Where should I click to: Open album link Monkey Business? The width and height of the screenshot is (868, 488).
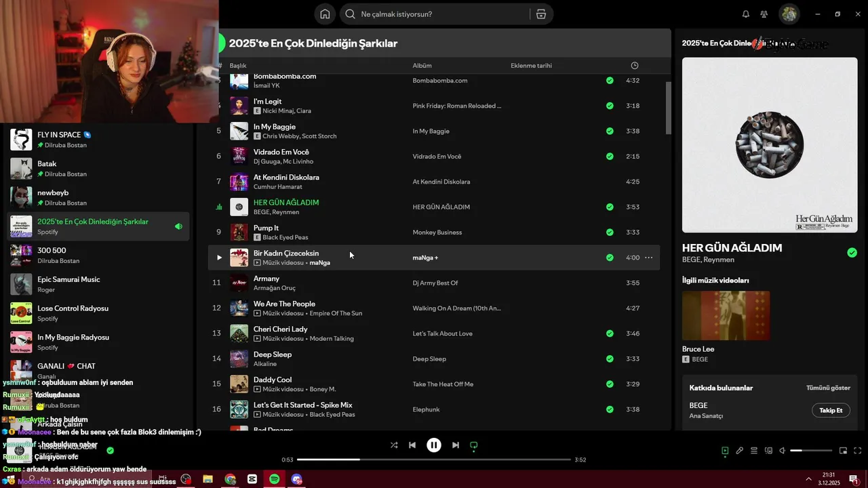[437, 232]
